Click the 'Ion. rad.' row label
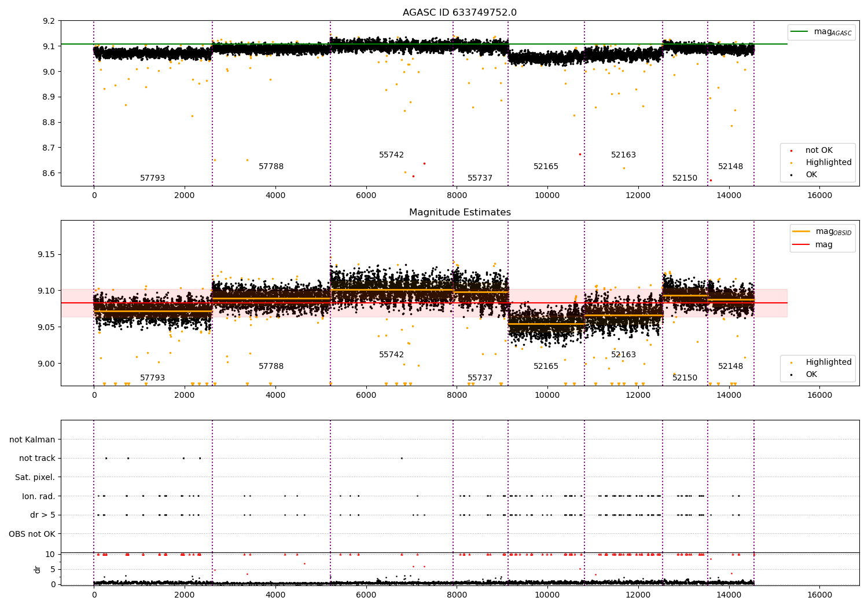Image resolution: width=868 pixels, height=608 pixels. [x=39, y=496]
